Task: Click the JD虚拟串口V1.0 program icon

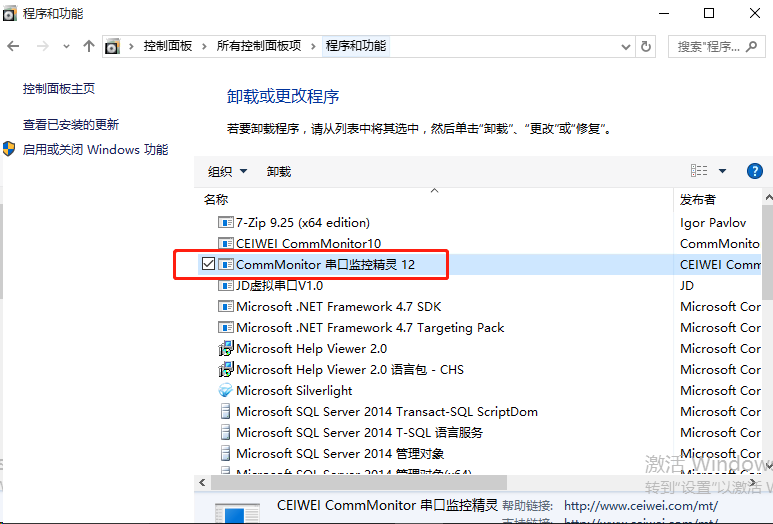Action: pos(225,285)
